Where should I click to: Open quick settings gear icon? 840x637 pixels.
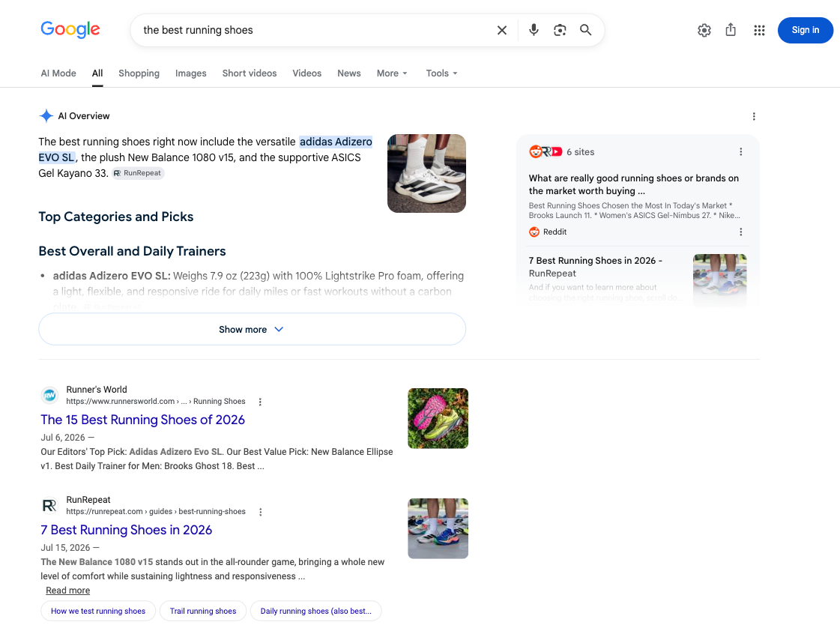click(704, 31)
